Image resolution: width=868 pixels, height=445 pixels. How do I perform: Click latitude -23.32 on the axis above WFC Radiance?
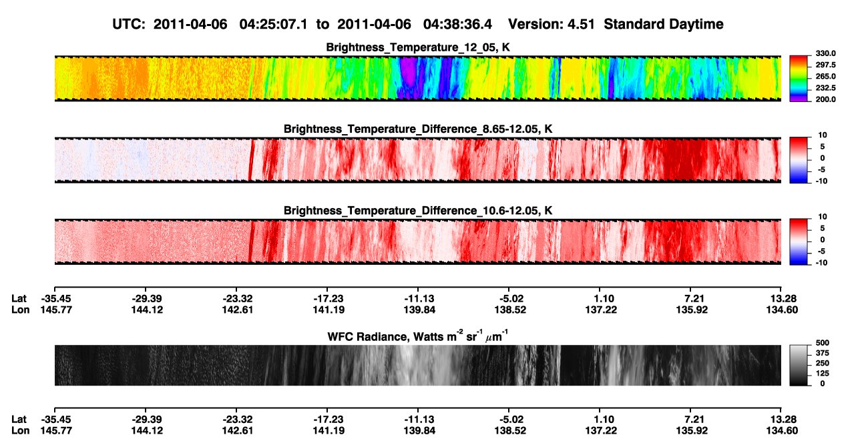tap(237, 298)
